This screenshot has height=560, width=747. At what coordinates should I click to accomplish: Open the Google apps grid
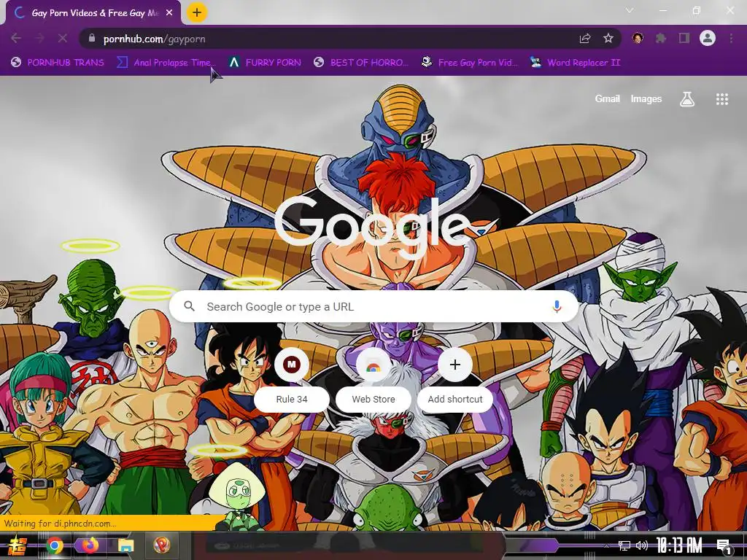pos(721,99)
